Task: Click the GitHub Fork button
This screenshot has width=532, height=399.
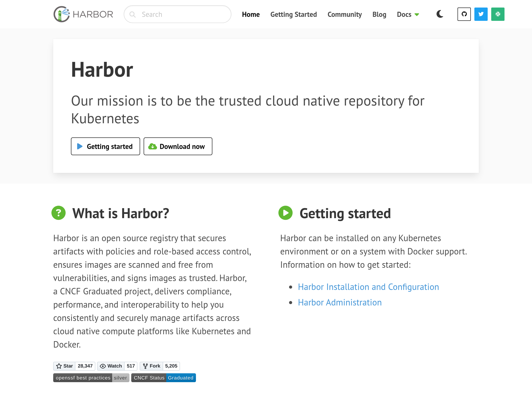Action: click(152, 366)
